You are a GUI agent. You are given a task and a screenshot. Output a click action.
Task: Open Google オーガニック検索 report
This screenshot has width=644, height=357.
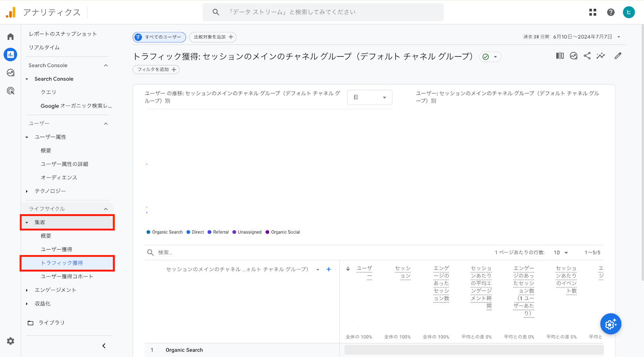(x=76, y=106)
